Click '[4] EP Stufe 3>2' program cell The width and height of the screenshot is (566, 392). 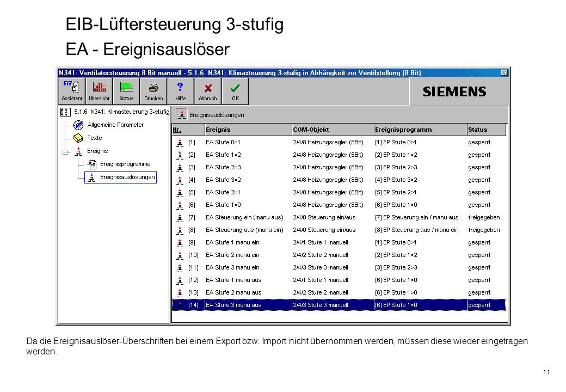point(396,180)
